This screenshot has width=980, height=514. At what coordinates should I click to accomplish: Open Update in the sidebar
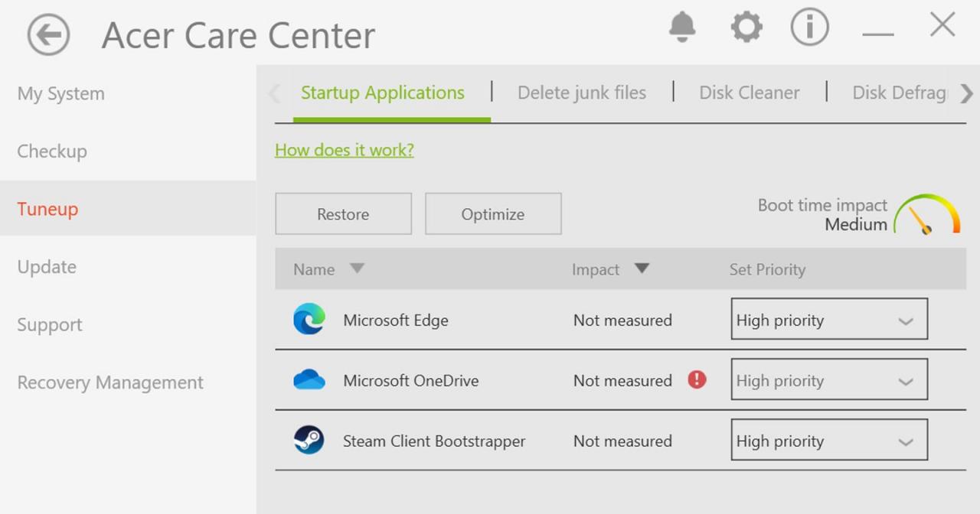pyautogui.click(x=47, y=267)
